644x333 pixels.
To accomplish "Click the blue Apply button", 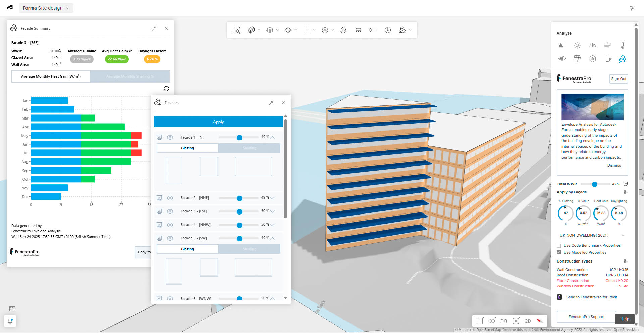I will click(x=218, y=122).
